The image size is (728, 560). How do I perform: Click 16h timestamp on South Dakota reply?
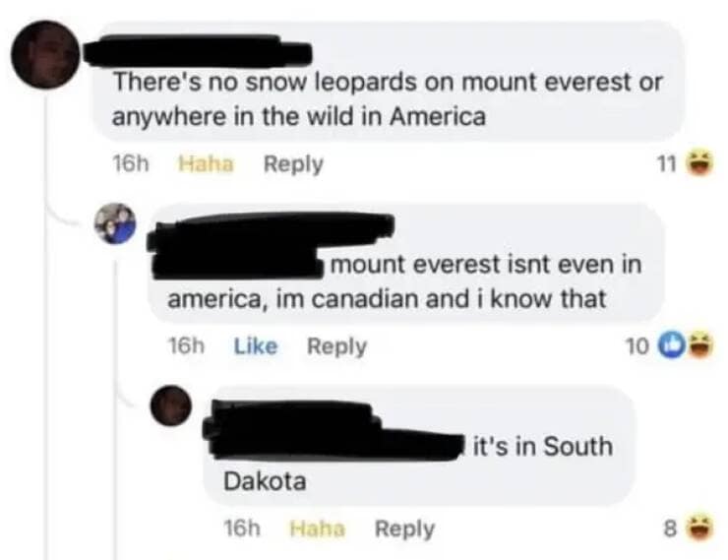(x=241, y=529)
